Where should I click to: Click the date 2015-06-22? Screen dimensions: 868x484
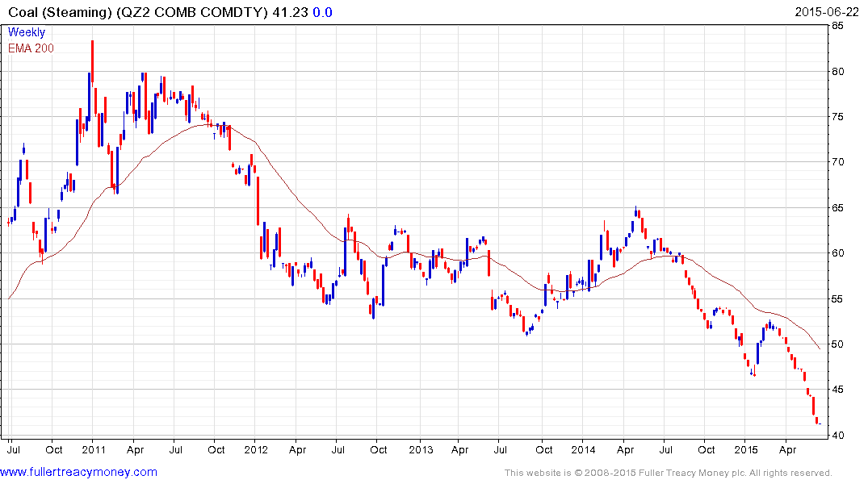coord(827,12)
